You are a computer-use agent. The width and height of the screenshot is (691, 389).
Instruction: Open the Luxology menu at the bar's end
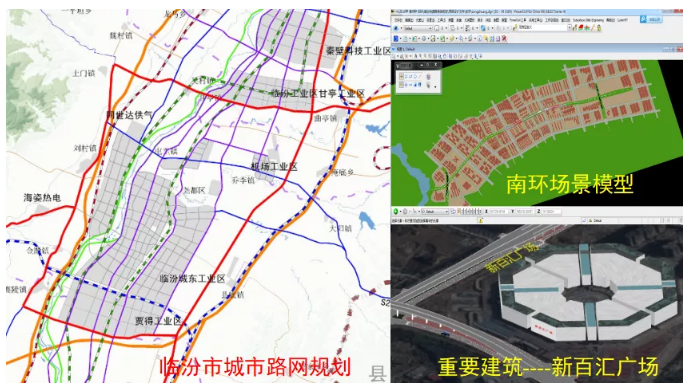click(622, 20)
